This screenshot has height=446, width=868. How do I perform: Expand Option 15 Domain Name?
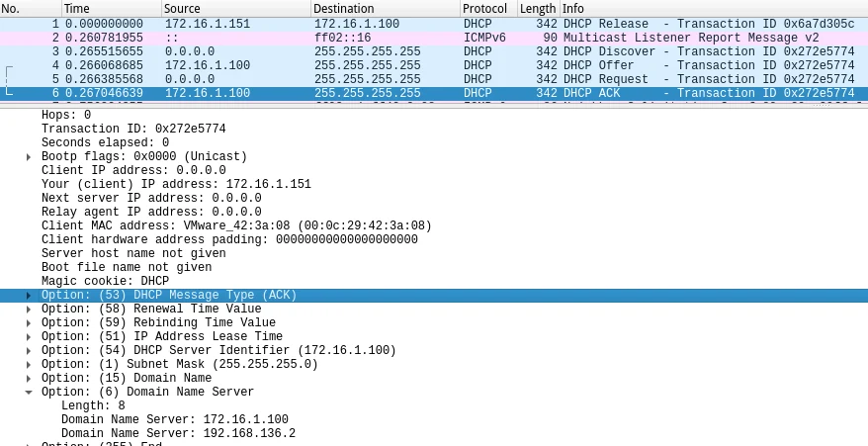pyautogui.click(x=29, y=379)
